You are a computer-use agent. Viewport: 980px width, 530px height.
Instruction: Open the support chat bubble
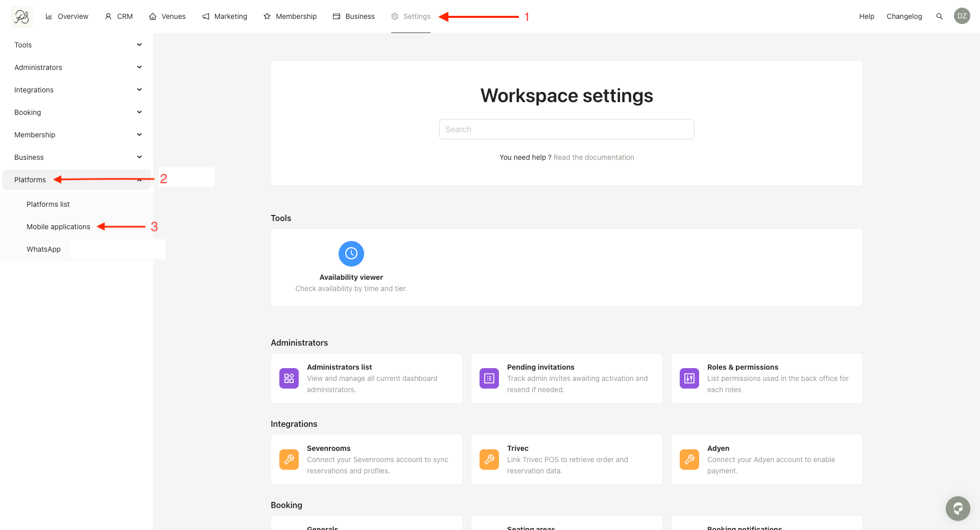[958, 509]
